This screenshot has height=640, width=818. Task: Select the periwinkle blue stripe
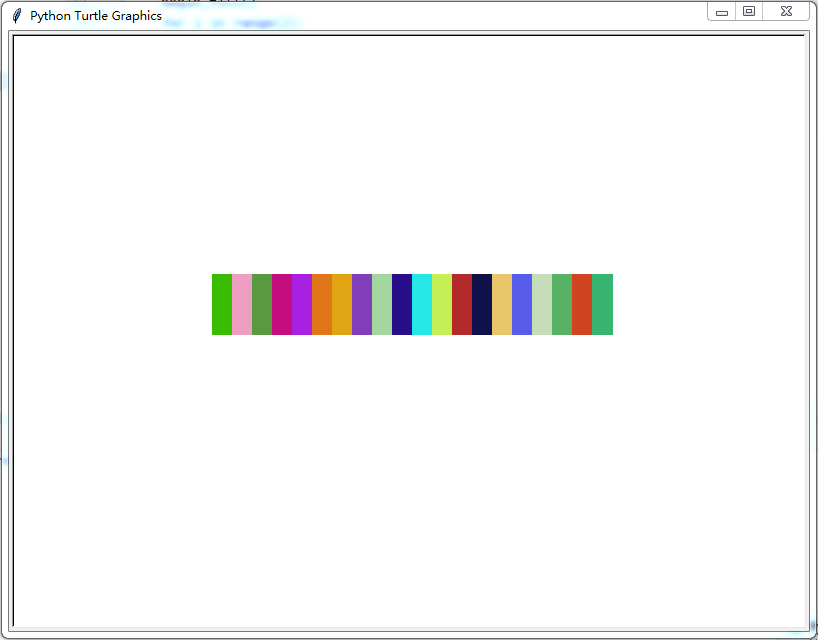pos(522,305)
